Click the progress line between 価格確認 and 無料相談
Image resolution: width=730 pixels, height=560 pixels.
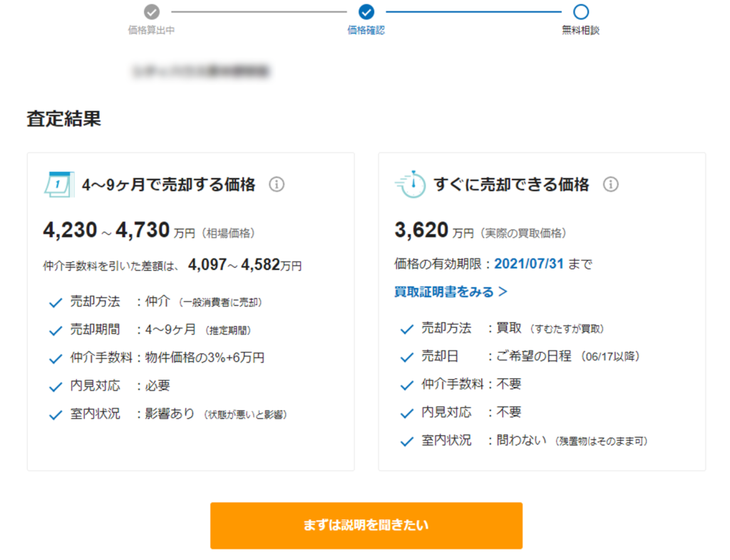pyautogui.click(x=473, y=11)
